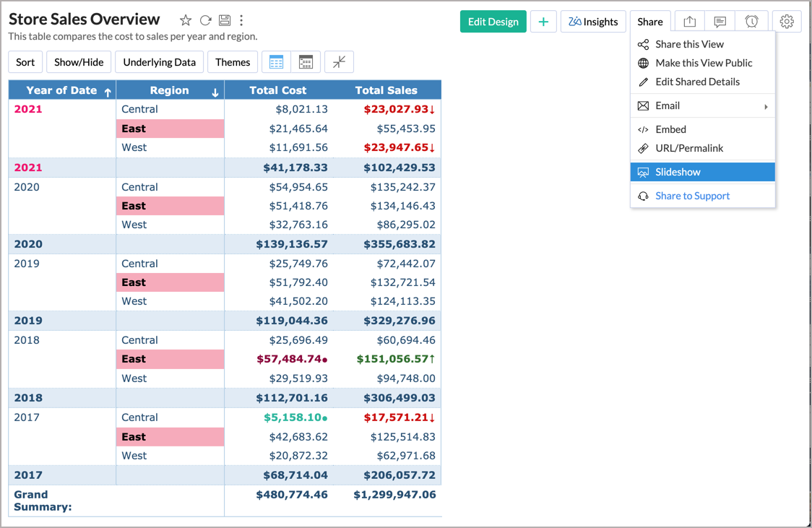Open the alarm clock schedule icon
This screenshot has width=812, height=528.
[751, 22]
